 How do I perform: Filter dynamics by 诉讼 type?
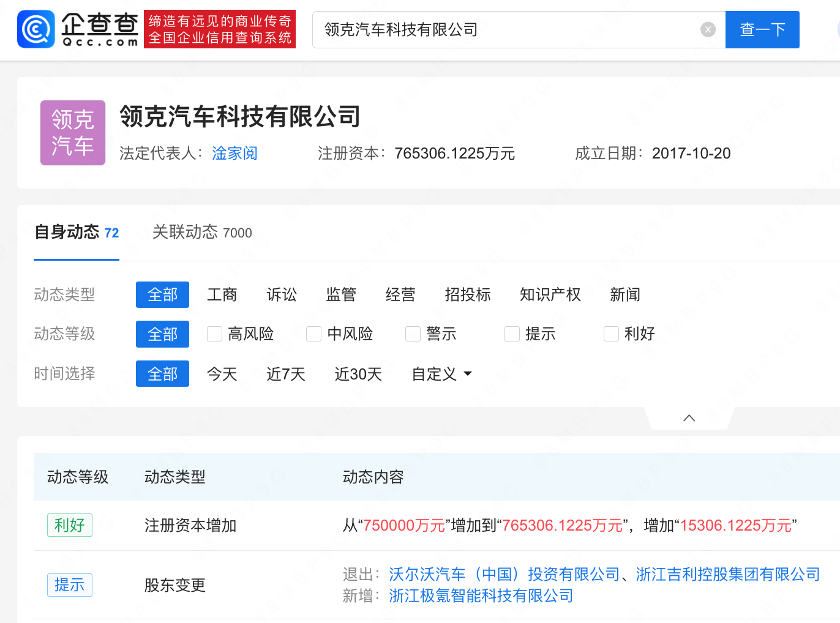pyautogui.click(x=282, y=295)
